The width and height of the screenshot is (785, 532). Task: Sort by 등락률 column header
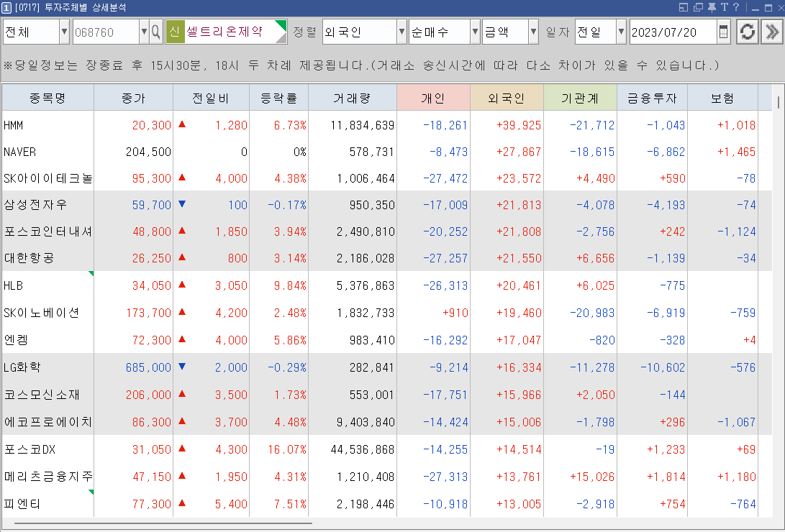[279, 98]
